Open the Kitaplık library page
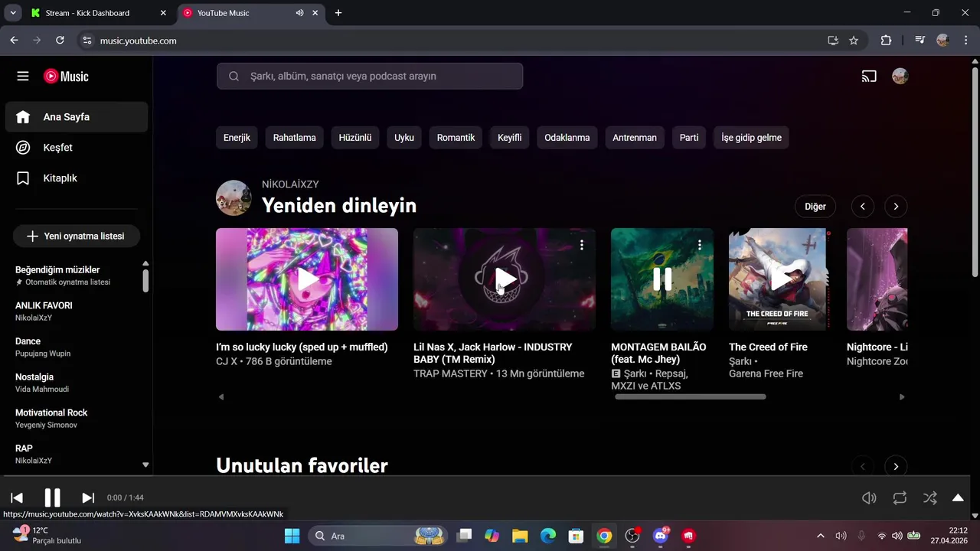Screen dimensions: 980x551 77,178
